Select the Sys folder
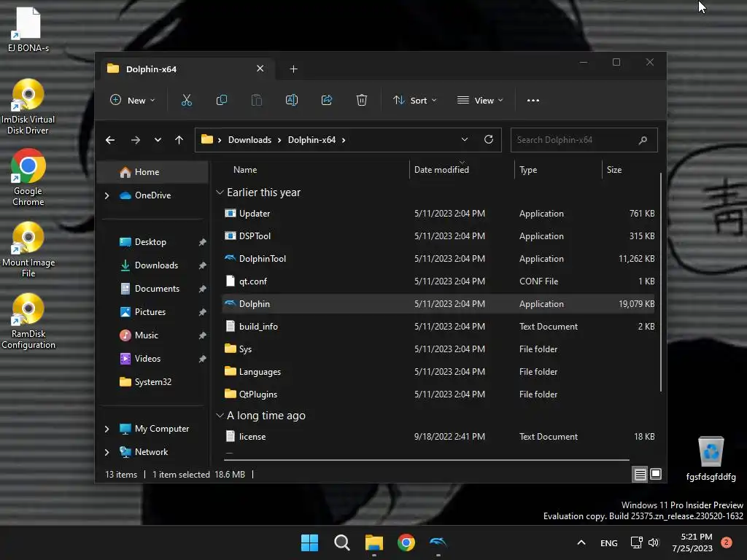Viewport: 747px width, 560px height. pos(438,349)
